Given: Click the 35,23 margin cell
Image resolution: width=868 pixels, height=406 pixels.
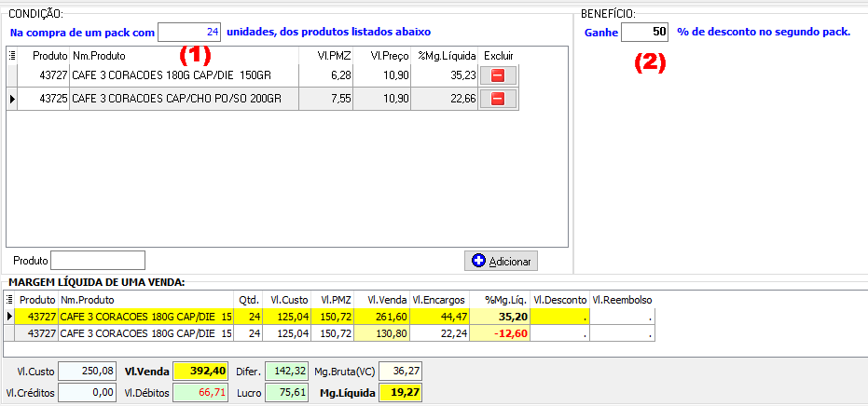Looking at the screenshot, I should (444, 75).
